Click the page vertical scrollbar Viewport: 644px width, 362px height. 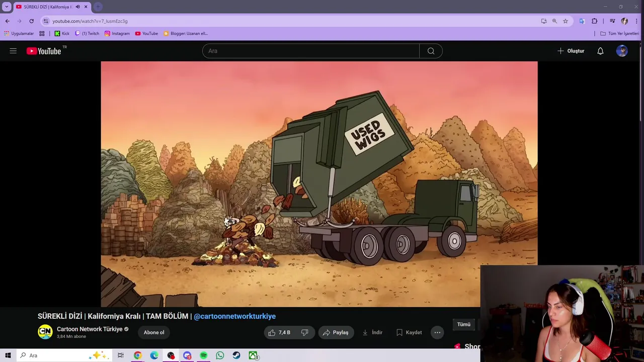(641, 83)
